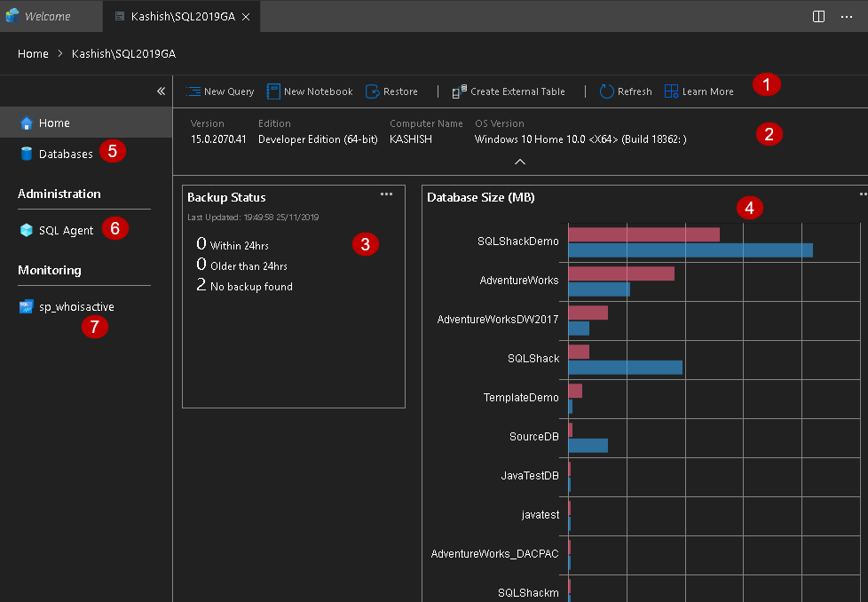Click Home in the breadcrumb
The height and width of the screenshot is (602, 868).
[x=33, y=54]
